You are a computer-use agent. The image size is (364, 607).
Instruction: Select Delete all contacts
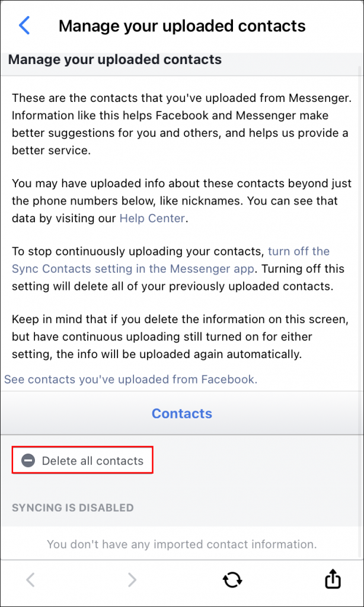[x=92, y=460]
